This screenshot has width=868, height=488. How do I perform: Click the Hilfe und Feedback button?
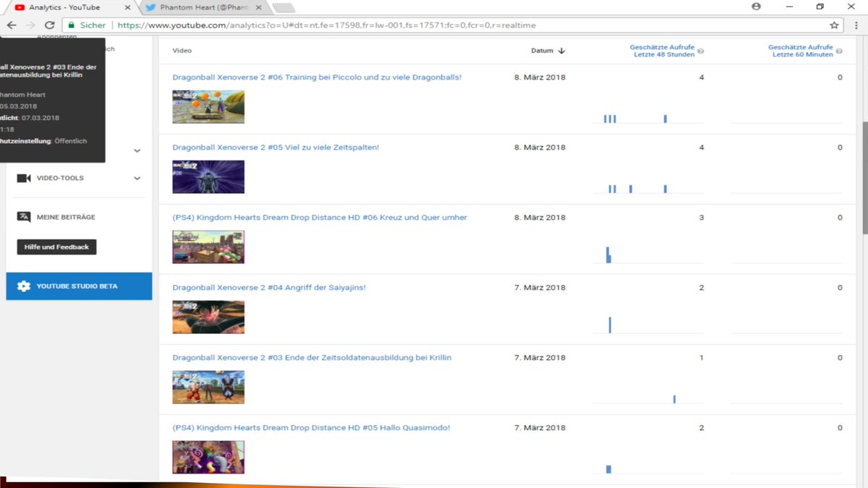56,247
